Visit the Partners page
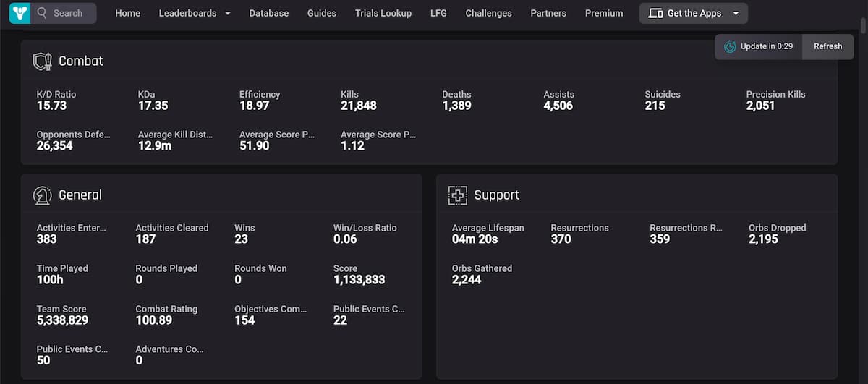Image resolution: width=868 pixels, height=384 pixels. 548,13
